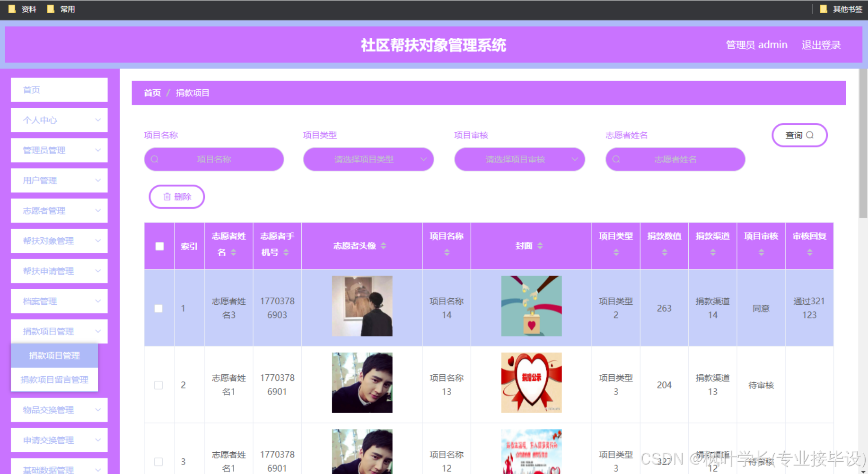The image size is (868, 474).
Task: Click search icon in 志愿者姓名 input
Action: coord(616,159)
